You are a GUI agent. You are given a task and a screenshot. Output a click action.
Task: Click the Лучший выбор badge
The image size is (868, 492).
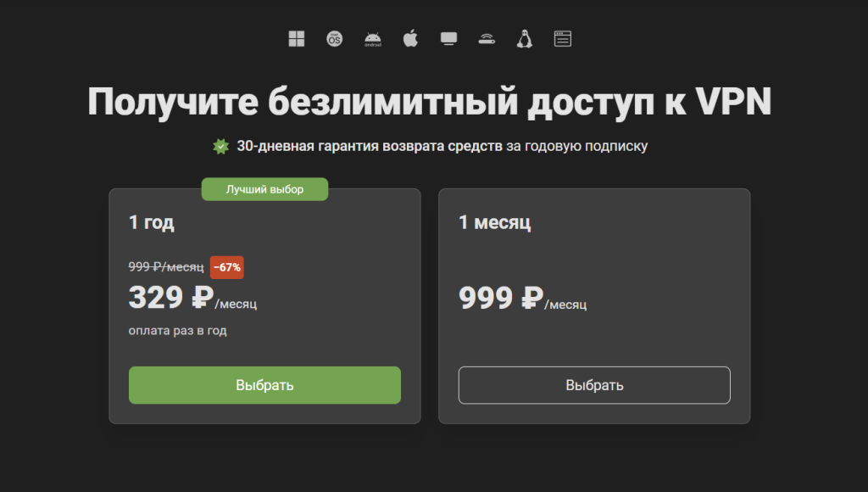pos(264,189)
